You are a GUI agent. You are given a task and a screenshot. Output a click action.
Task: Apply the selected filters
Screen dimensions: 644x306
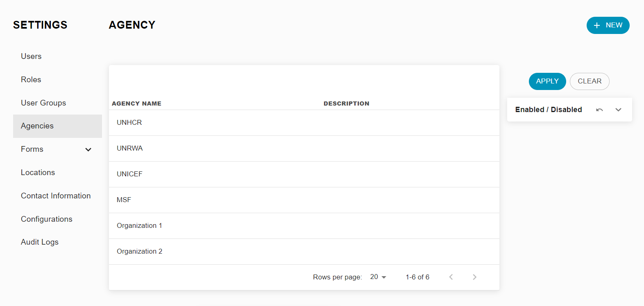coord(547,81)
